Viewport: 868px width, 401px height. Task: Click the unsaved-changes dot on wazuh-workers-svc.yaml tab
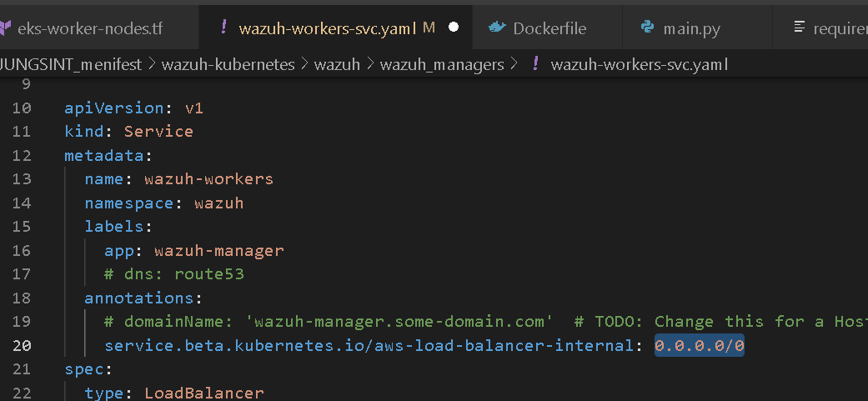[x=454, y=28]
